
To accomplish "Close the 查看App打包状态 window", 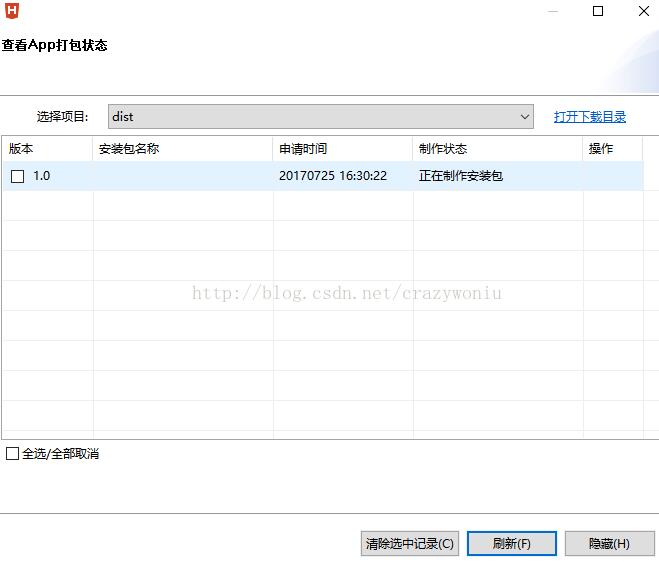I will tap(643, 11).
